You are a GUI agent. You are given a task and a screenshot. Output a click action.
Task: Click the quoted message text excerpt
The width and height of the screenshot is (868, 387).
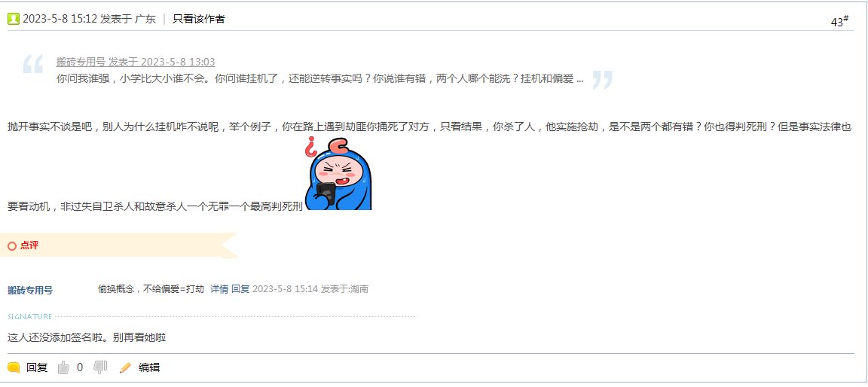319,79
